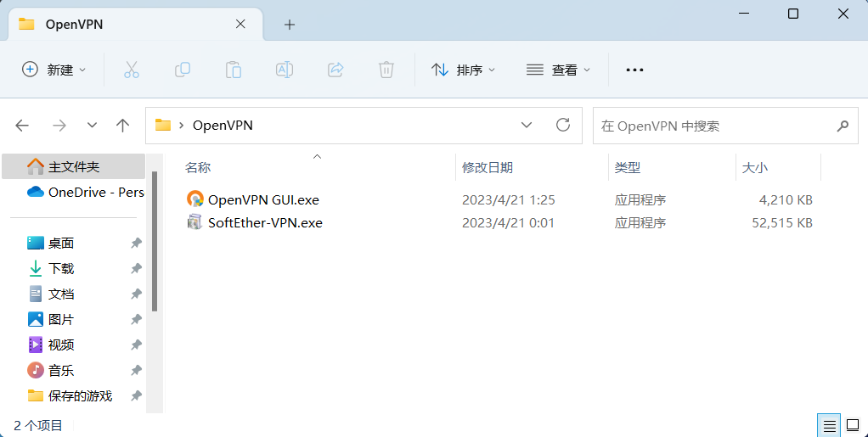868x437 pixels.
Task: Click the Rename icon in toolbar
Action: (x=284, y=70)
